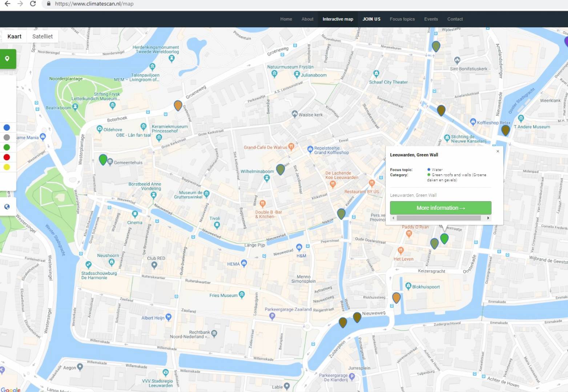Click Grand-Café De Walrus restaurant icon
This screenshot has width=568, height=392.
[291, 146]
